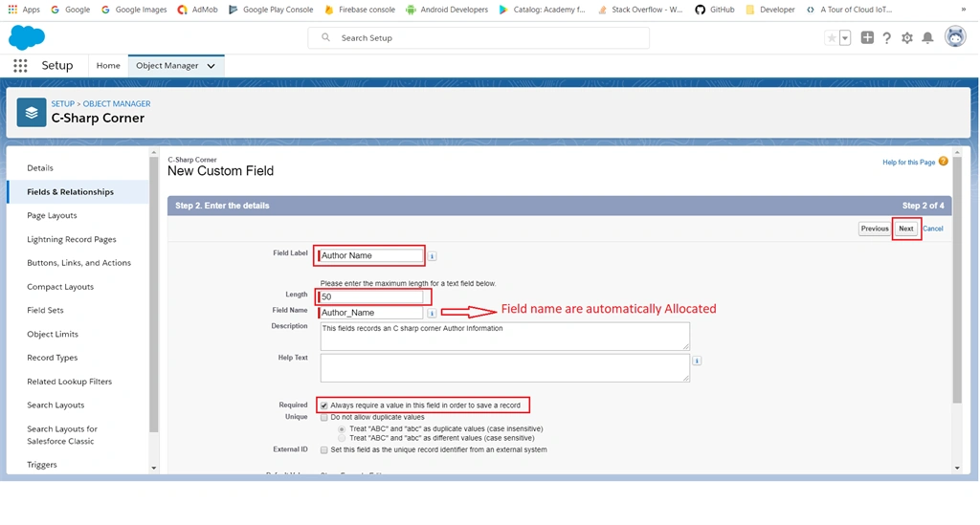Image resolution: width=980 pixels, height=525 pixels.
Task: Switch to the Object Manager tab
Action: [x=167, y=66]
